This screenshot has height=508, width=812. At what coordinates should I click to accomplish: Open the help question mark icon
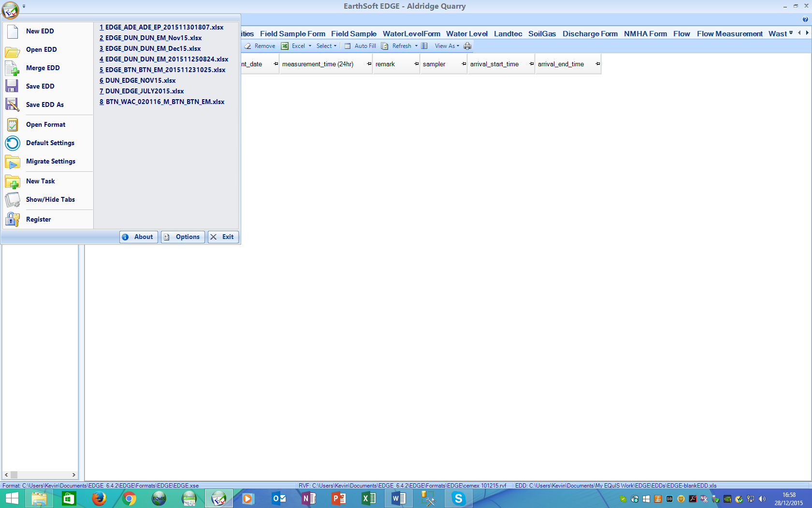pyautogui.click(x=805, y=19)
